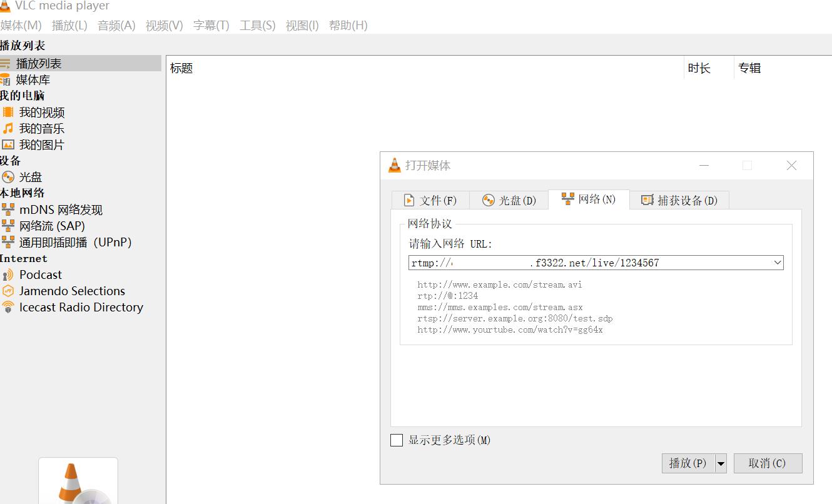This screenshot has width=832, height=504.
Task: Open the 工具(S) menu
Action: point(256,26)
